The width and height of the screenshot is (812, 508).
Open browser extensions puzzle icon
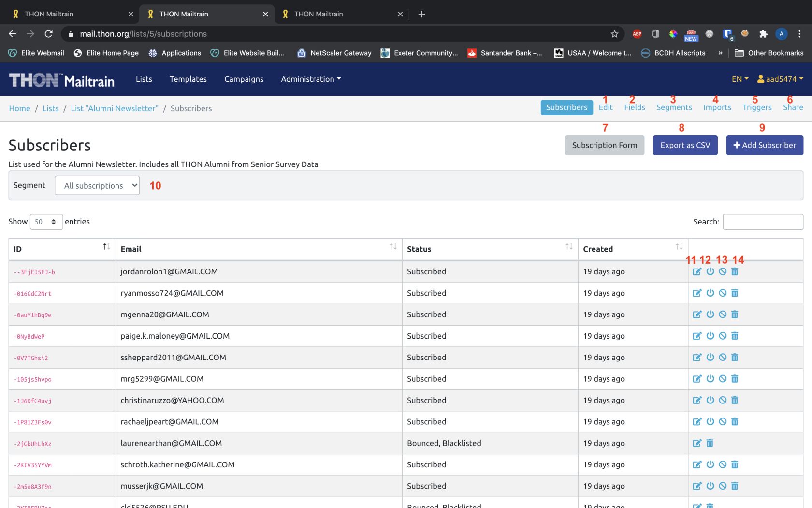point(763,34)
